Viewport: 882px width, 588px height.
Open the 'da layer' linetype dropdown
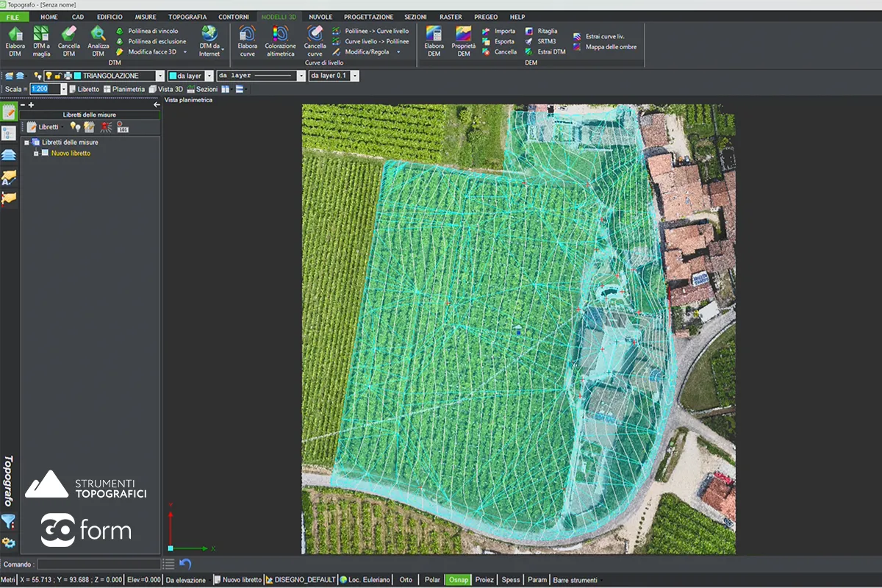(x=301, y=76)
